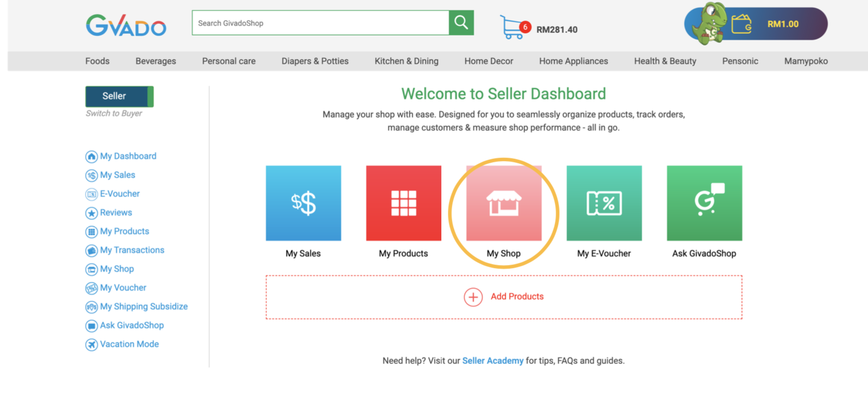This screenshot has width=868, height=405.
Task: Click the Welcome to Seller Dashboard heading
Action: click(504, 94)
